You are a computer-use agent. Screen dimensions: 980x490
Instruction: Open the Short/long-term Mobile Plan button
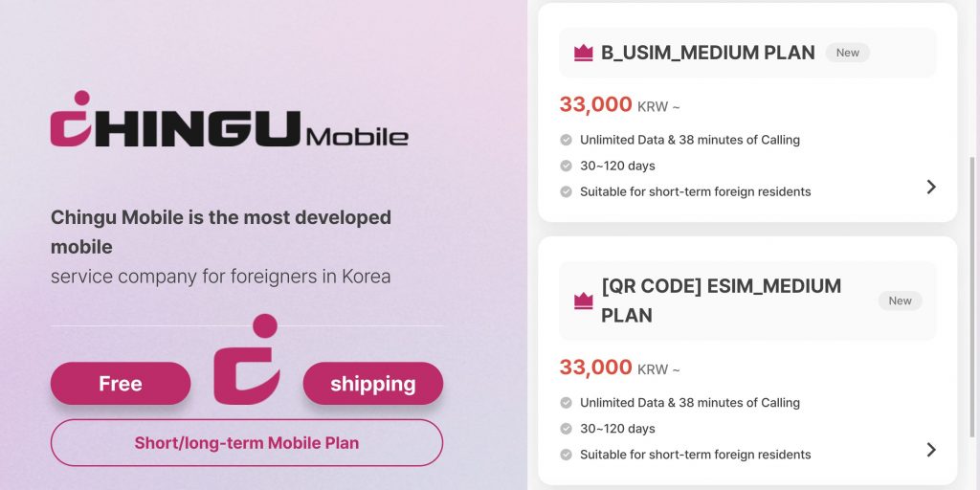(247, 443)
